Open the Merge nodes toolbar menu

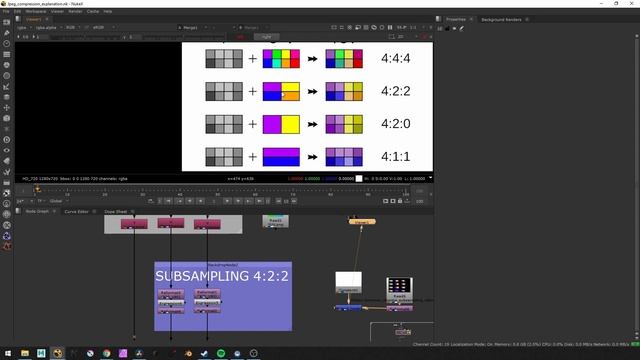click(x=7, y=97)
